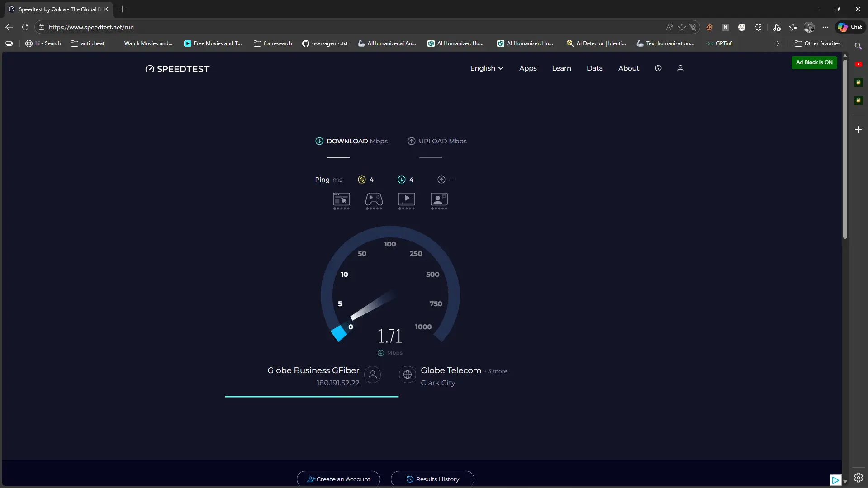Click the test progress bar

pyautogui.click(x=312, y=397)
